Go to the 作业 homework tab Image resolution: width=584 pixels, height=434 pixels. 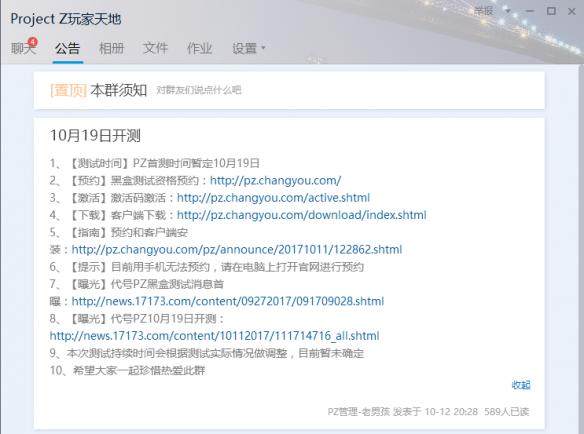click(x=200, y=48)
